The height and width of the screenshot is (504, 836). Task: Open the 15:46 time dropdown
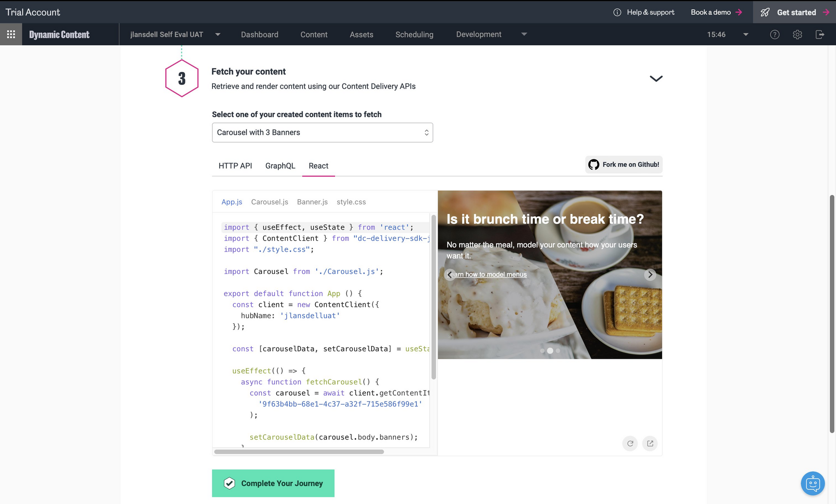tap(746, 35)
